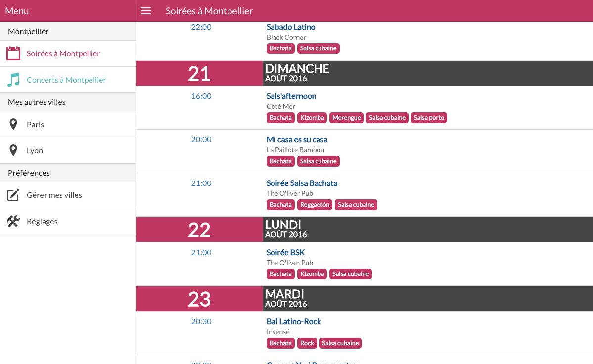This screenshot has height=364, width=593.
Task: Open the Soirée BSK event
Action: click(285, 252)
